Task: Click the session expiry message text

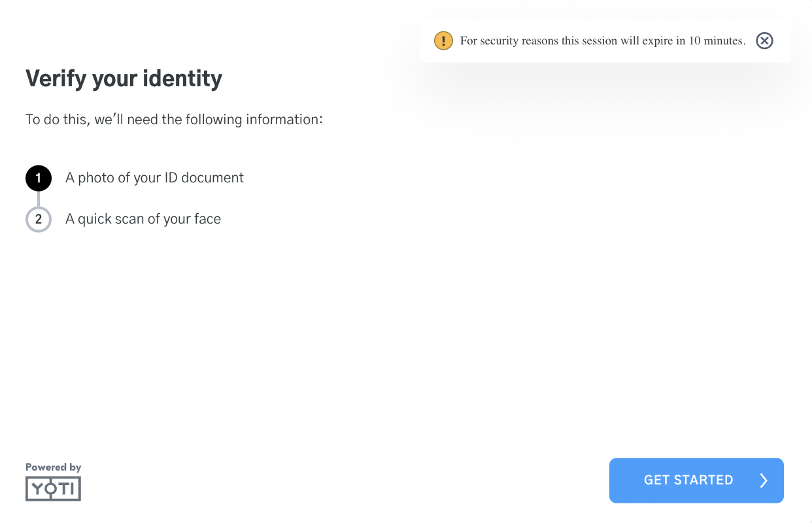Action: (x=602, y=41)
